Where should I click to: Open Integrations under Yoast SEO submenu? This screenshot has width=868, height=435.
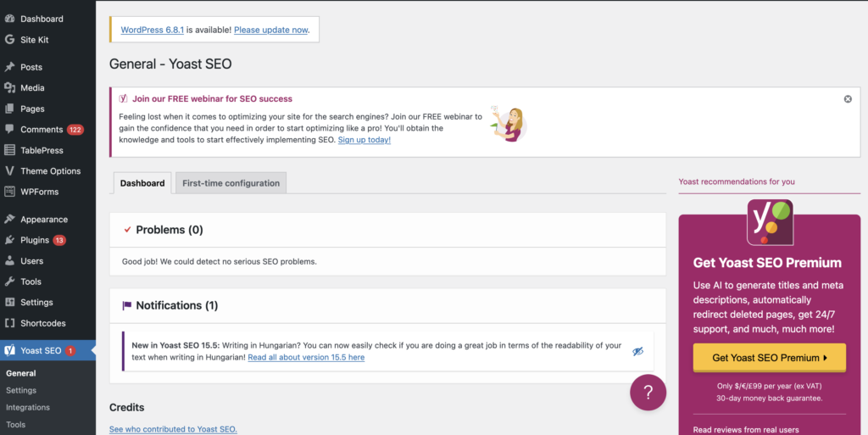[x=28, y=407]
